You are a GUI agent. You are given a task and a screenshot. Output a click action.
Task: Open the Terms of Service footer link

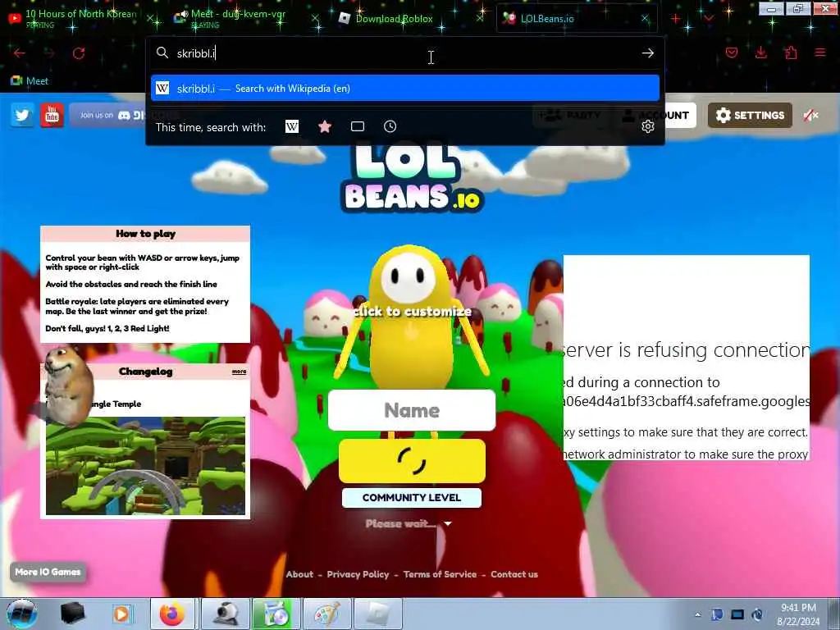[x=440, y=574]
